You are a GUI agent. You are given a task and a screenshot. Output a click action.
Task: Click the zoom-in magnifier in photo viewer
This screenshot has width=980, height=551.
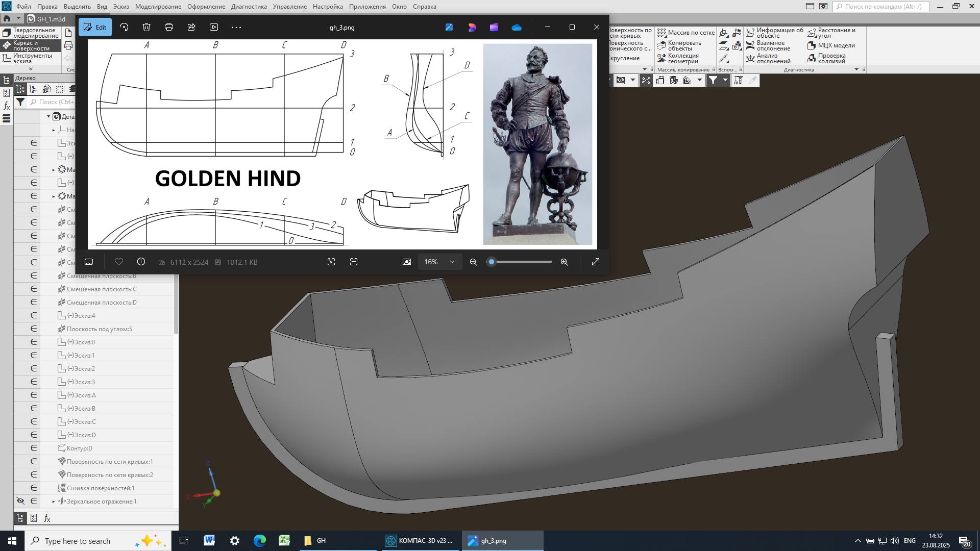tap(564, 262)
